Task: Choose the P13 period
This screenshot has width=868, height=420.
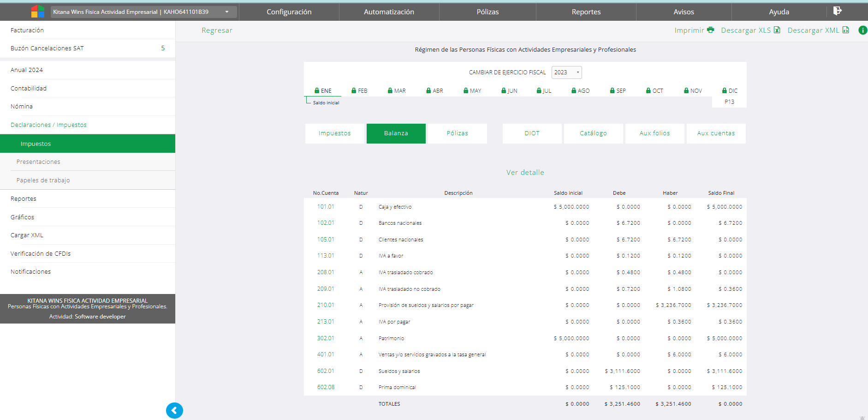Action: [x=729, y=102]
